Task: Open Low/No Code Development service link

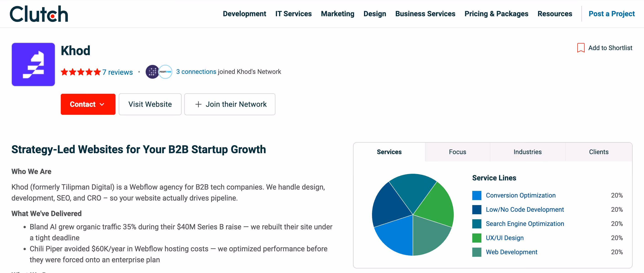Action: (x=525, y=210)
